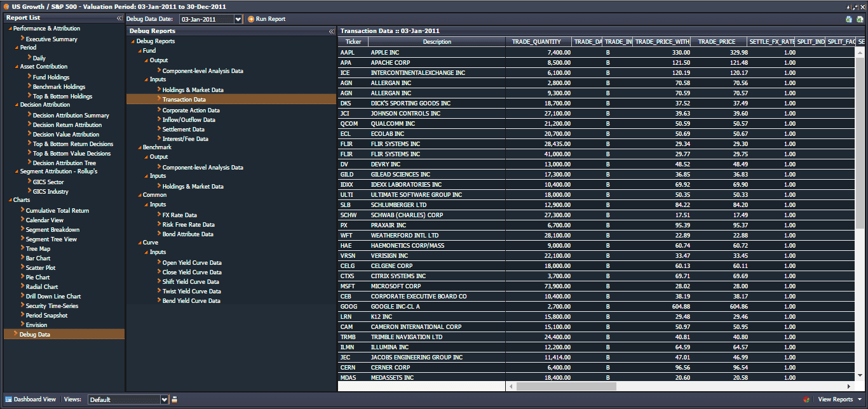Collapse the Debug Reports root node
Image resolution: width=868 pixels, height=409 pixels.
point(133,41)
